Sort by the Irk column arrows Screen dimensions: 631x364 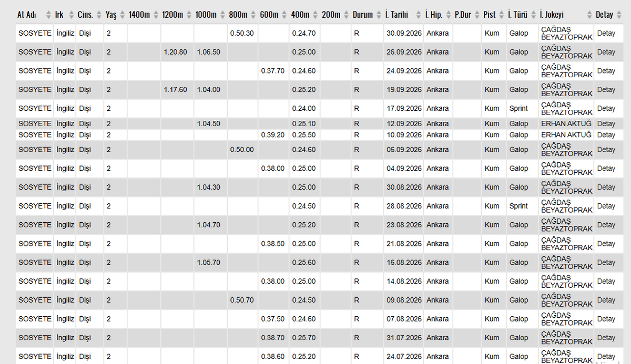click(x=72, y=15)
